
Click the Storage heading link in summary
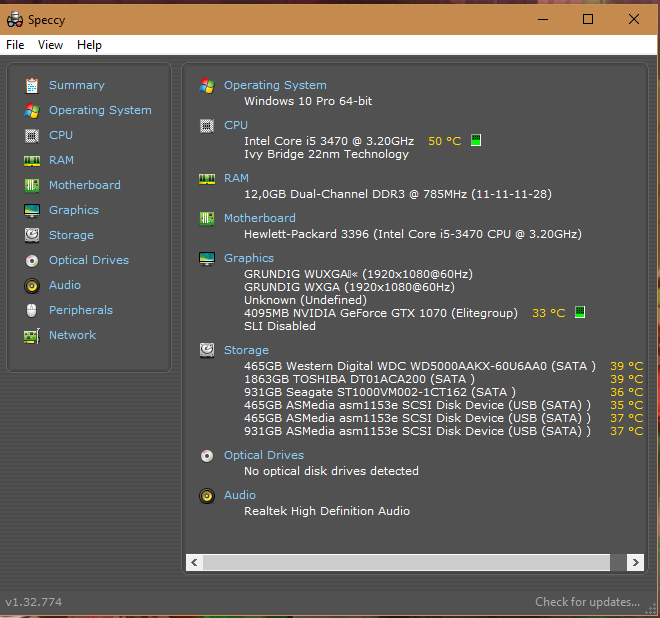tap(246, 350)
